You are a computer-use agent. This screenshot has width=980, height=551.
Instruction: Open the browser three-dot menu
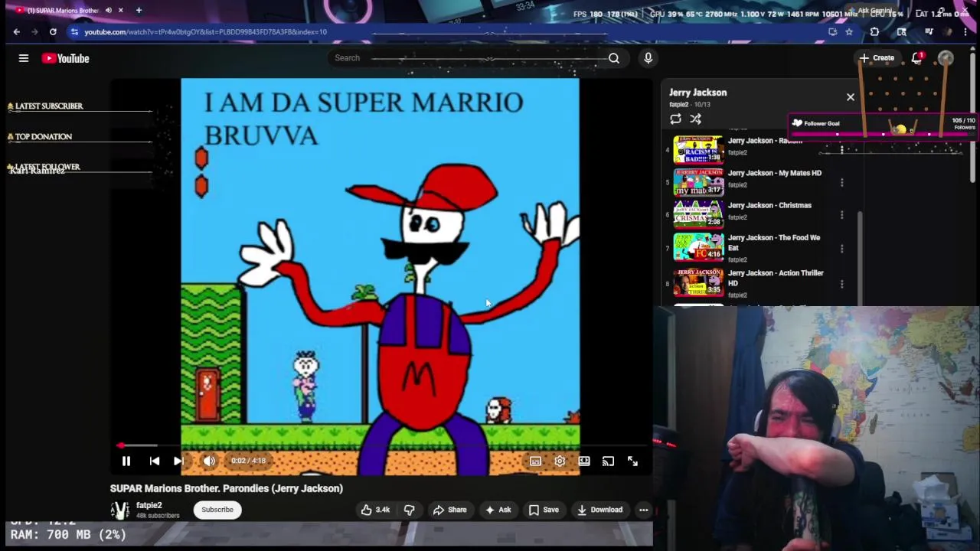click(965, 32)
